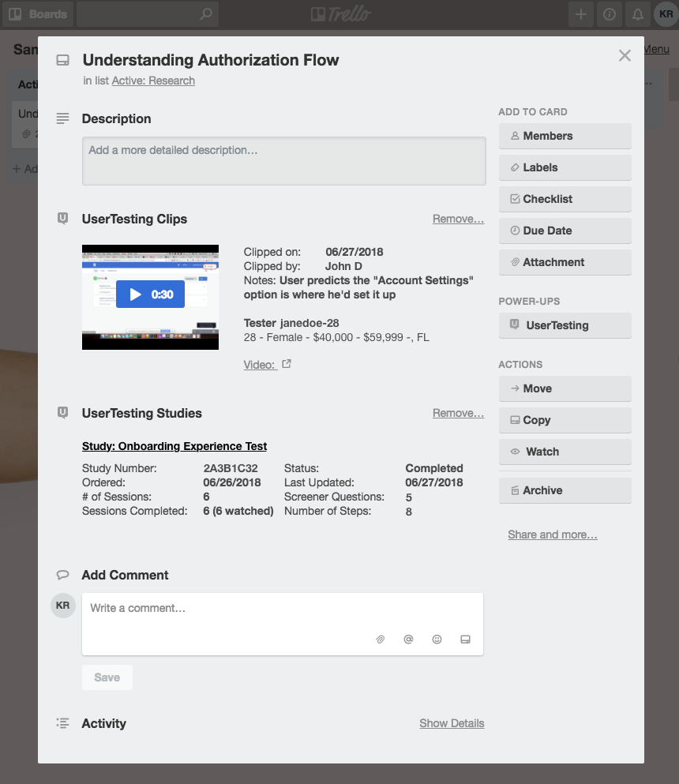Viewport: 679px width, 784px height.
Task: Add a Checklist to the card
Action: pyautogui.click(x=565, y=199)
